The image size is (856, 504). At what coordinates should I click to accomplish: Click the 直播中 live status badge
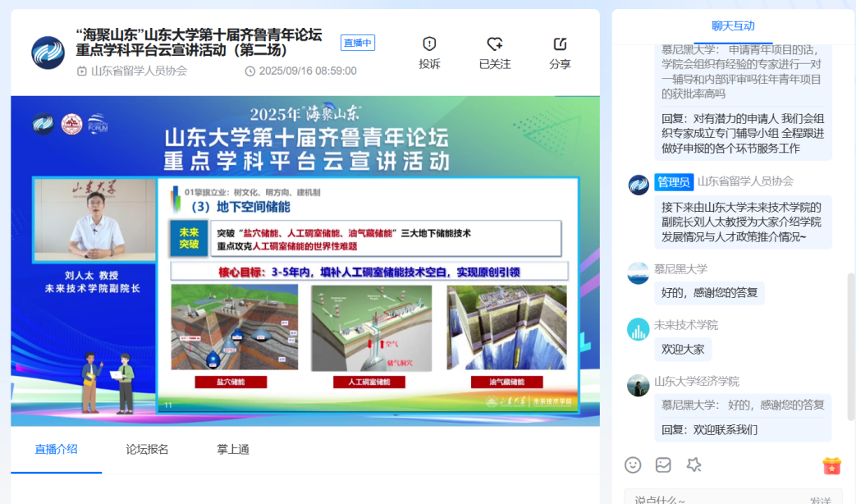tap(358, 43)
